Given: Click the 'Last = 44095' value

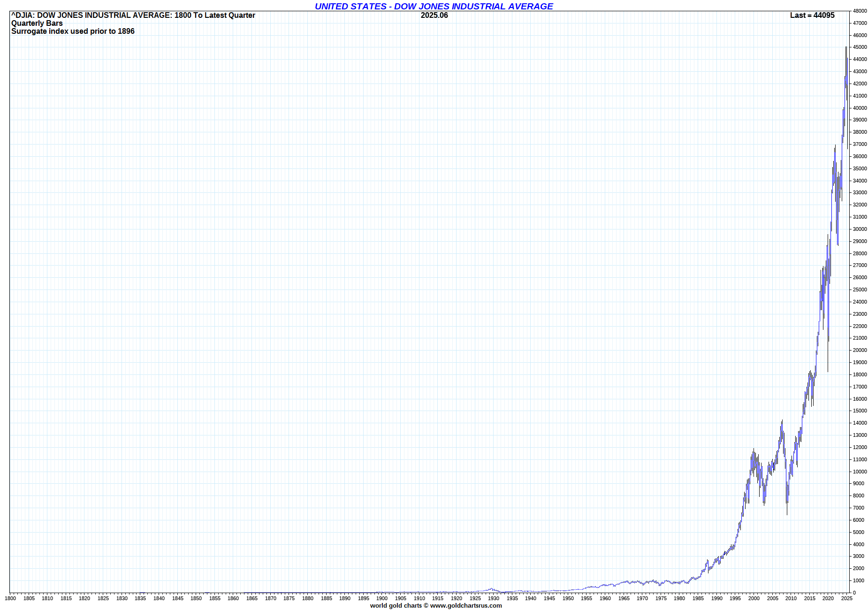Looking at the screenshot, I should click(812, 15).
